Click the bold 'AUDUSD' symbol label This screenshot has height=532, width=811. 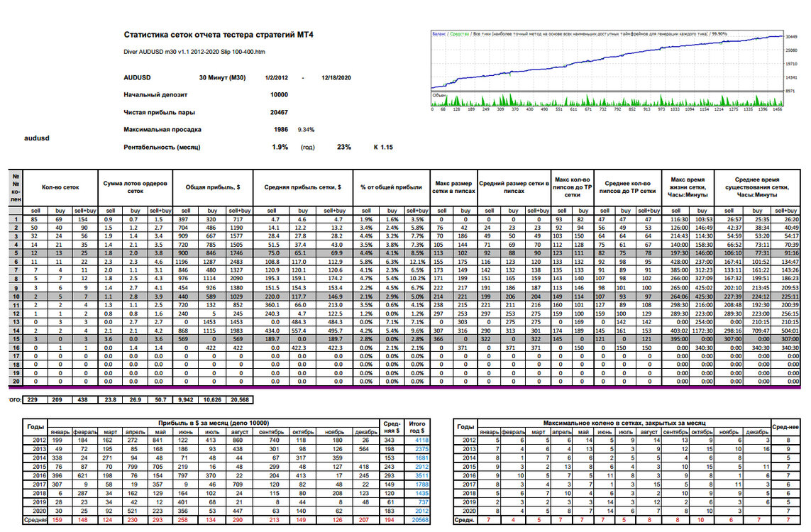137,77
